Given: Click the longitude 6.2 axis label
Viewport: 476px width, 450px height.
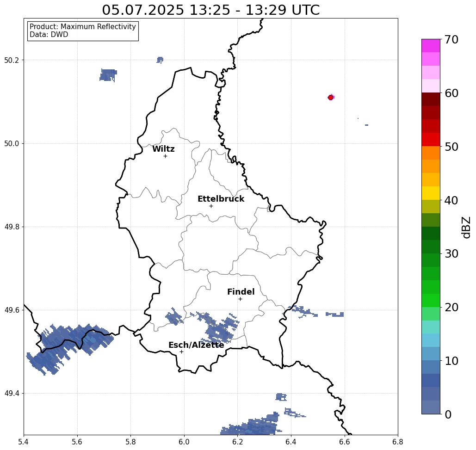Looking at the screenshot, I should tap(237, 442).
